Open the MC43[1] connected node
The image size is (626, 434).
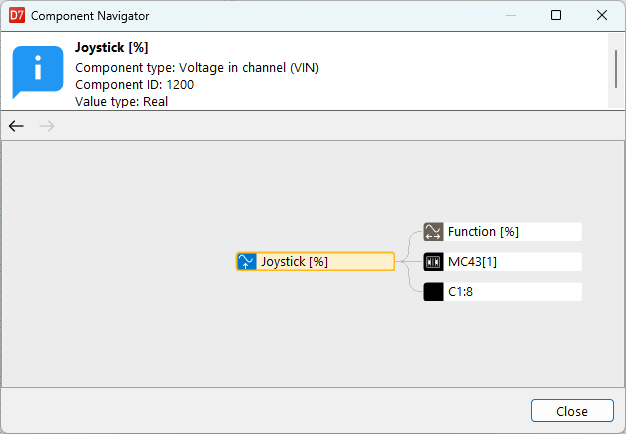point(472,262)
